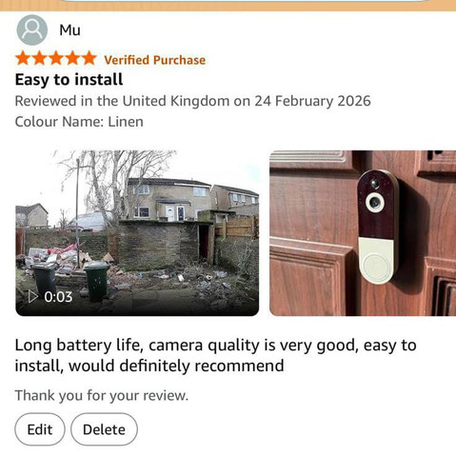This screenshot has width=456, height=476.
Task: Click the reviewer name Mu
Action: [x=69, y=30]
